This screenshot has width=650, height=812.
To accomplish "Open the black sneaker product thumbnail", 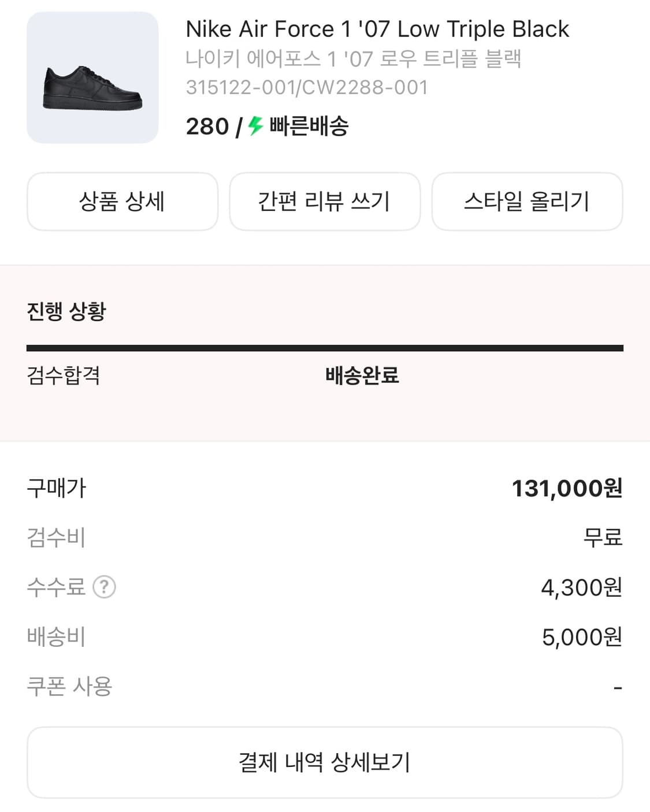I will [92, 77].
